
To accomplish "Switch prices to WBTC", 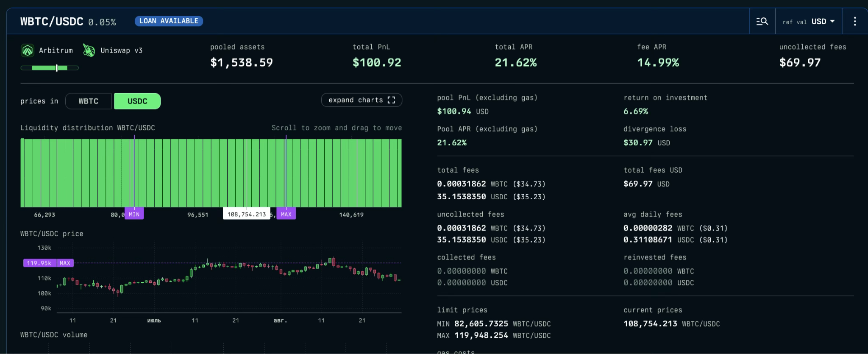I will point(88,101).
